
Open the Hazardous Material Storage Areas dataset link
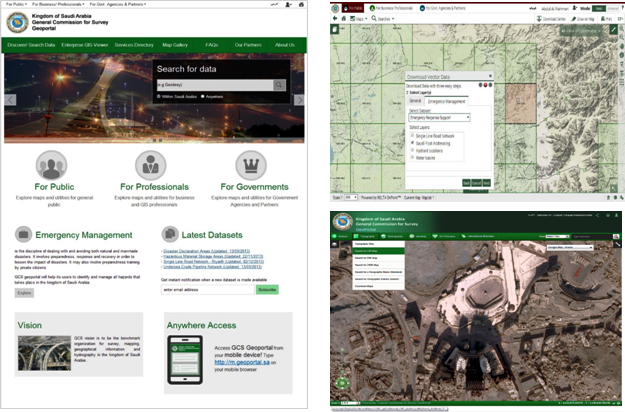(x=213, y=257)
